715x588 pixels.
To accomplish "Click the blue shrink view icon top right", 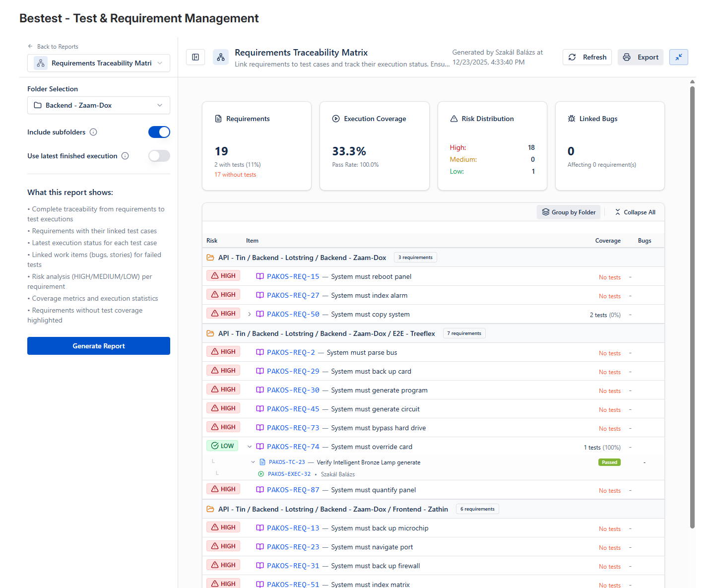I will tap(678, 57).
